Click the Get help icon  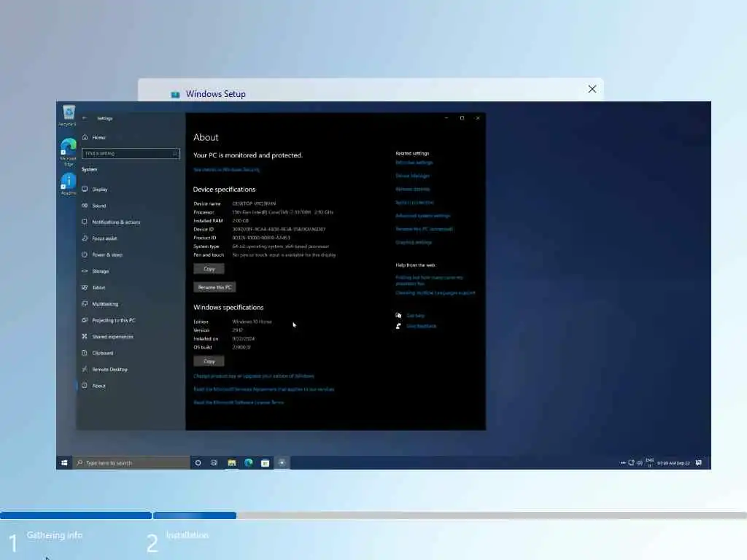click(x=398, y=315)
